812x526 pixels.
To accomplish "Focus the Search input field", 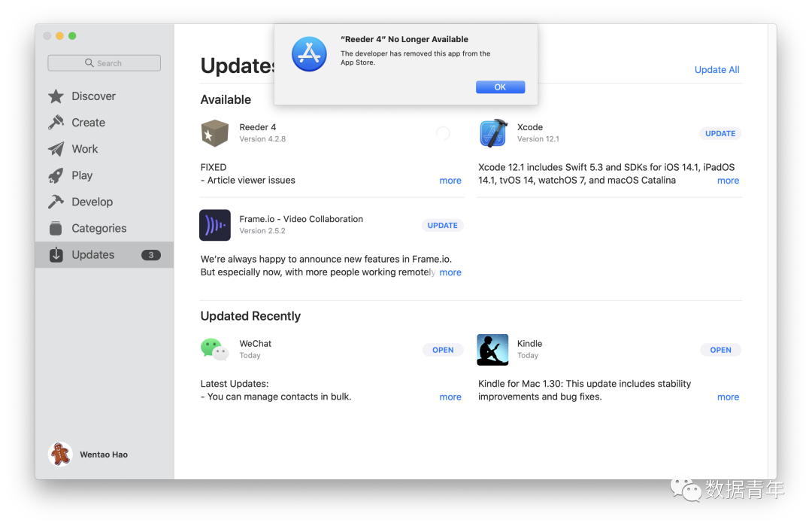I will coord(104,62).
